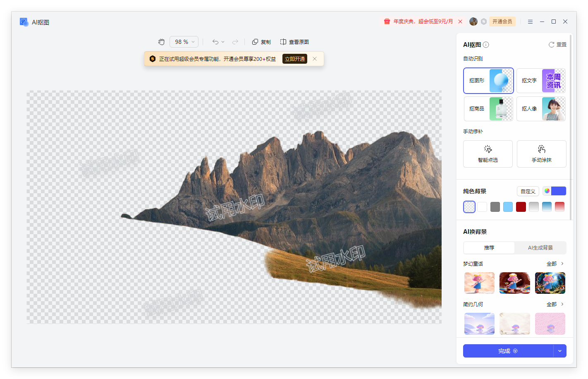
Task: Click the user avatar icon
Action: pos(473,22)
